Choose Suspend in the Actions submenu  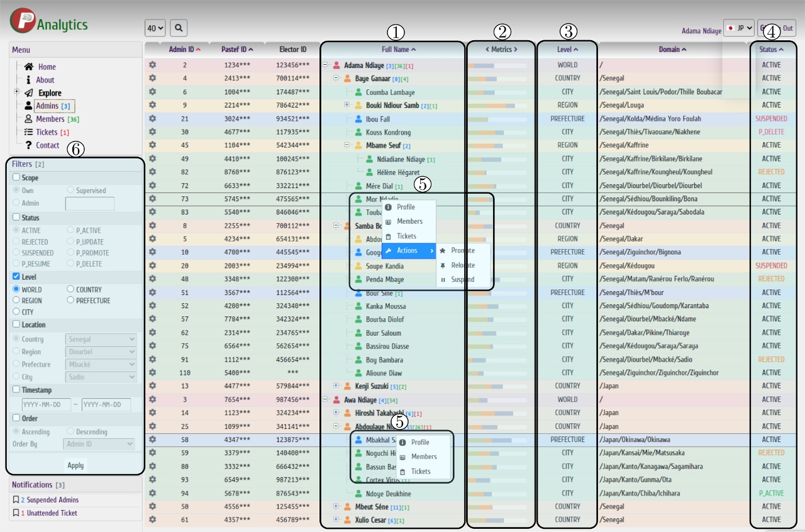point(462,280)
